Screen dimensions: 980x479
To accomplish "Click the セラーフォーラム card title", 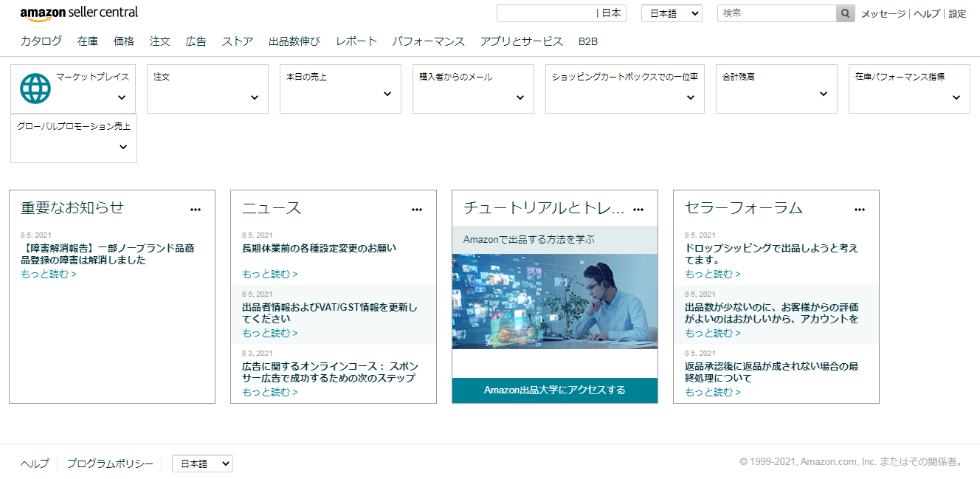I will 744,208.
